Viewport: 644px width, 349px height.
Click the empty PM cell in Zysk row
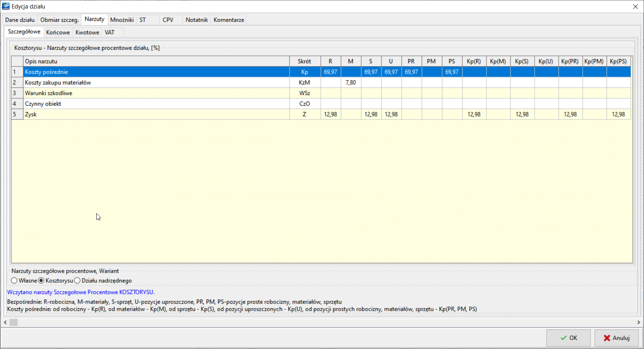coord(431,114)
